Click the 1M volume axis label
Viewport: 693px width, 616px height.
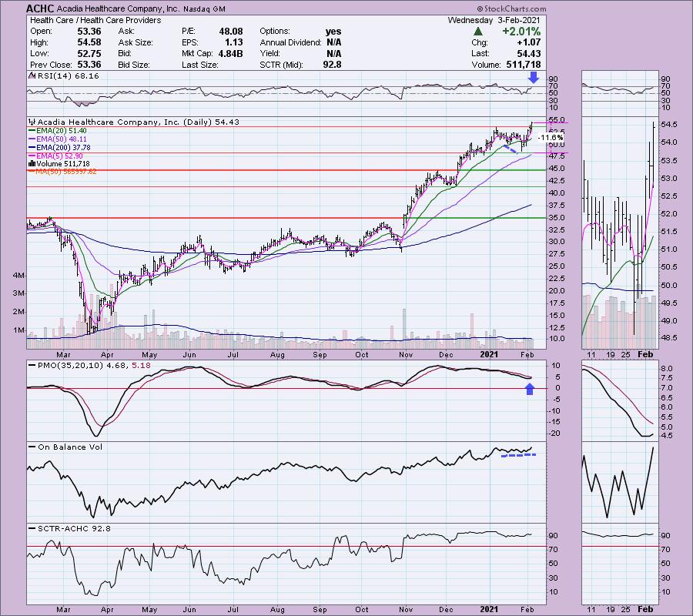click(19, 330)
